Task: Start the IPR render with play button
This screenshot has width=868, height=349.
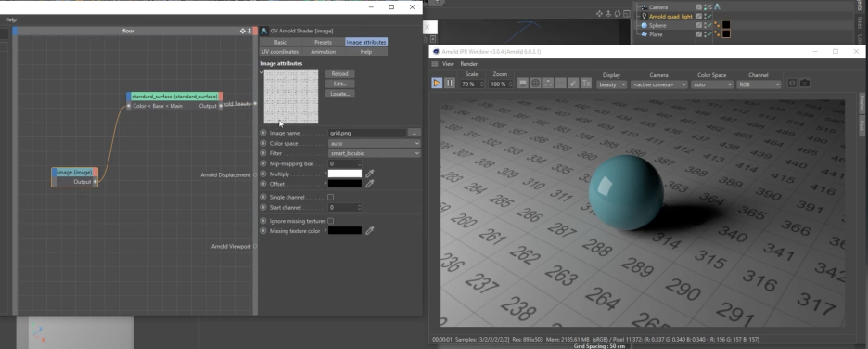Action: [437, 84]
